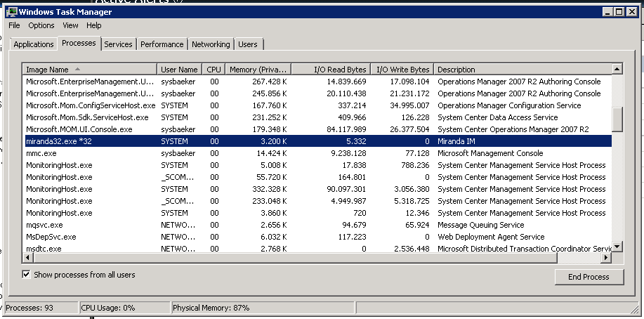Click the Message Queuing Service description
The width and height of the screenshot is (644, 319).
[481, 225]
